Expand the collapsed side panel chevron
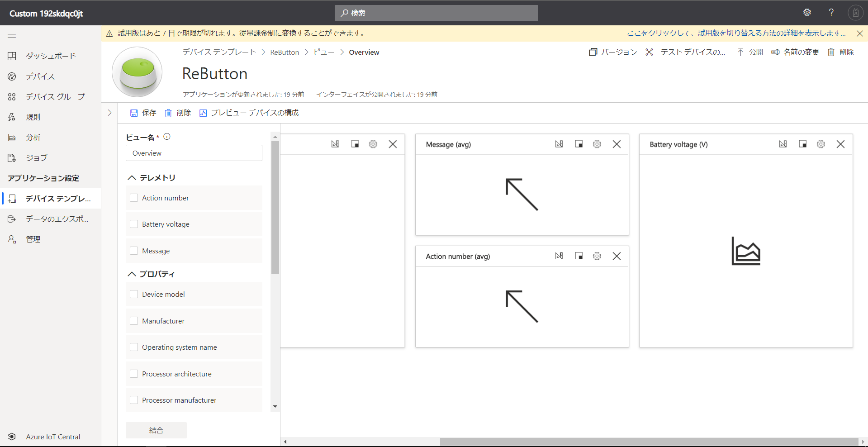This screenshot has width=868, height=447. pos(109,113)
